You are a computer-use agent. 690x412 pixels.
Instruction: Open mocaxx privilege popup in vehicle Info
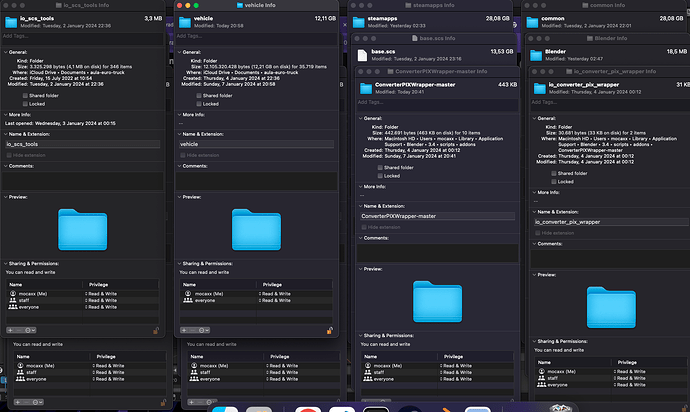275,294
